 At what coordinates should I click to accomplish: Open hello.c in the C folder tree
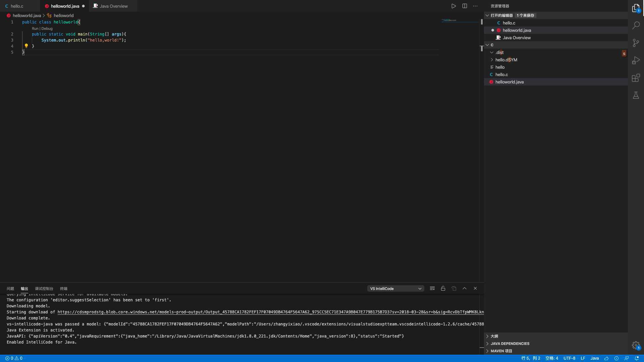click(556, 74)
